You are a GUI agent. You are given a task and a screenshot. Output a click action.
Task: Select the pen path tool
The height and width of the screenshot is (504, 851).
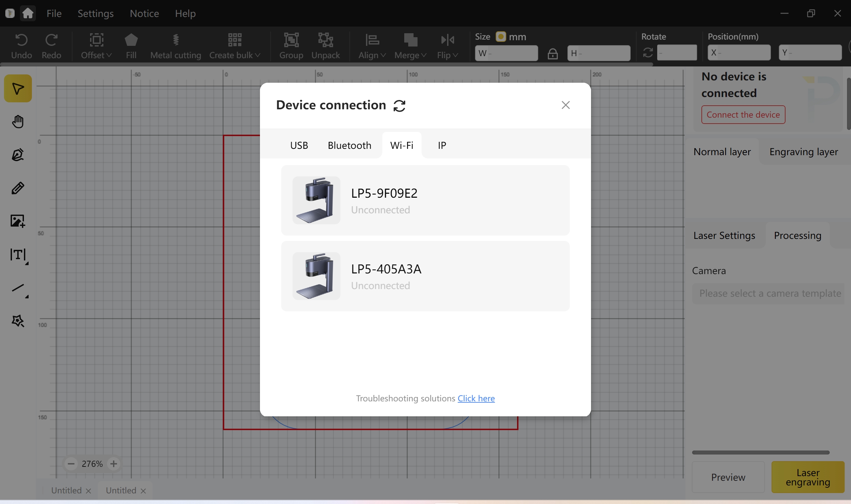click(18, 154)
